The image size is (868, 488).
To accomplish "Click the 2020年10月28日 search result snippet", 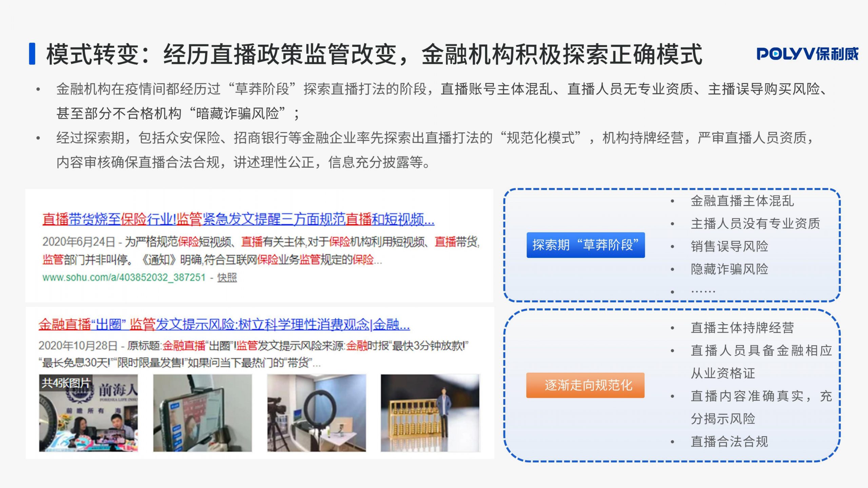I will tap(253, 354).
